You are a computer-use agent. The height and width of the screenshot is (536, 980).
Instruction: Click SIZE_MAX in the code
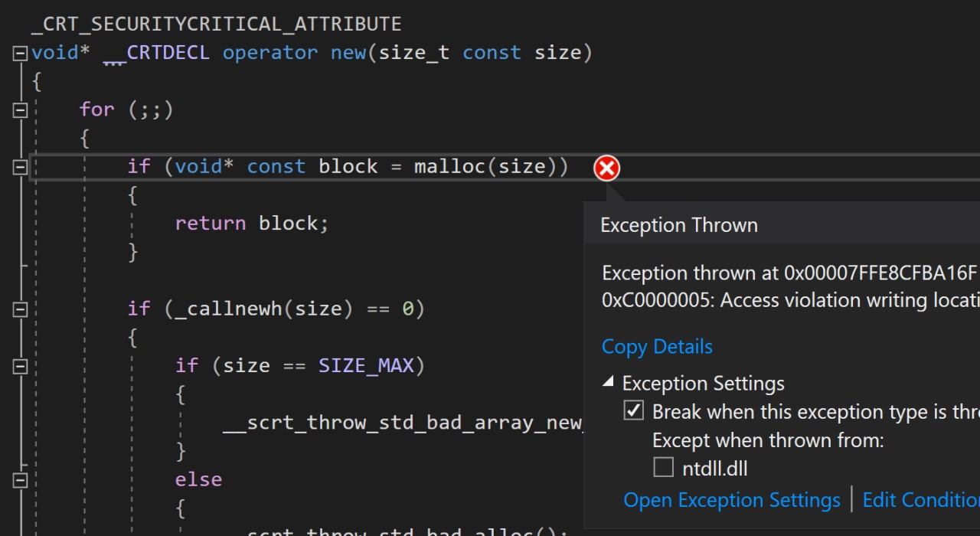(367, 366)
